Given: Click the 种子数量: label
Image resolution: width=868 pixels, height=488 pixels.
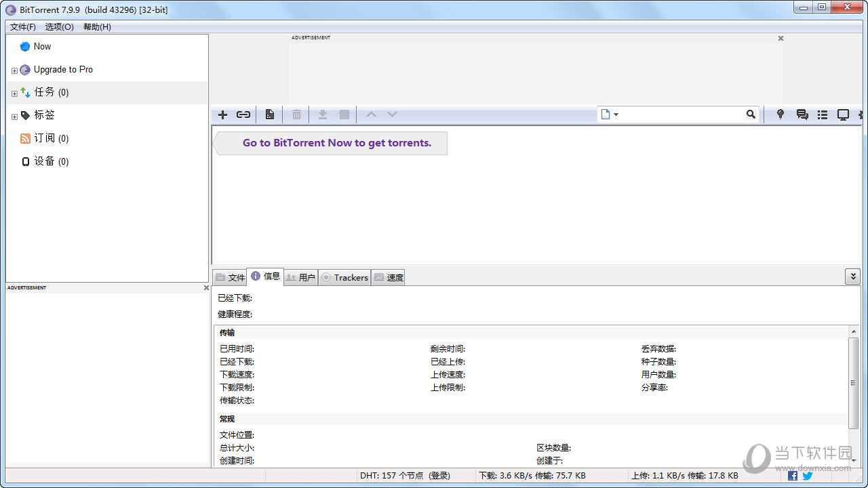Looking at the screenshot, I should pyautogui.click(x=658, y=362).
